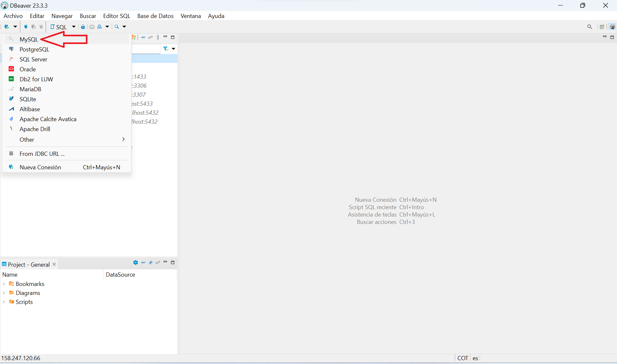Choose PostgreSQL in the driver menu
This screenshot has width=617, height=364.
[x=66, y=49]
